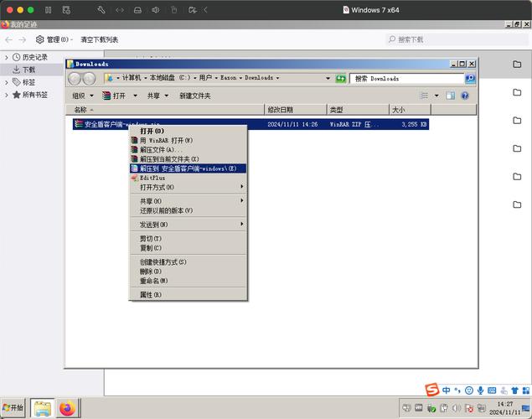The width and height of the screenshot is (532, 419).
Task: Click the 开始 Start button
Action: click(13, 408)
